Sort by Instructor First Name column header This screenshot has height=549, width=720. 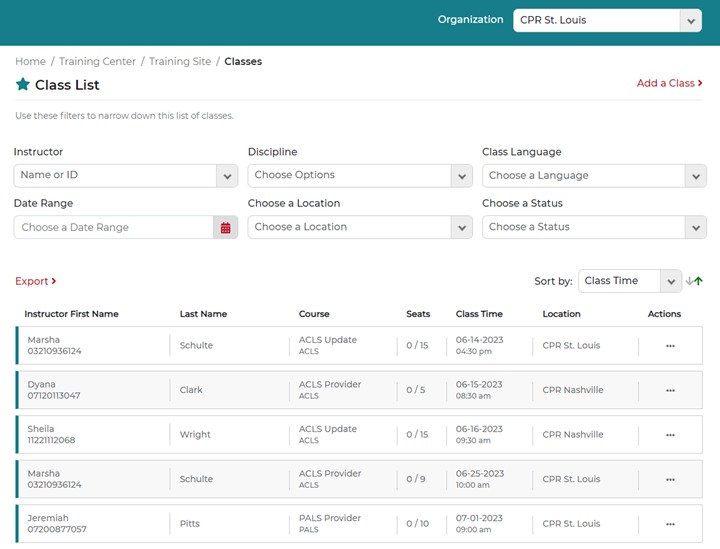pyautogui.click(x=71, y=314)
